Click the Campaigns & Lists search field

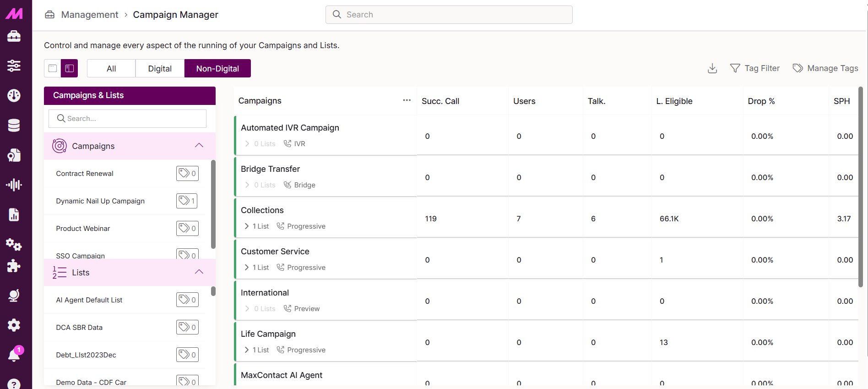coord(128,119)
